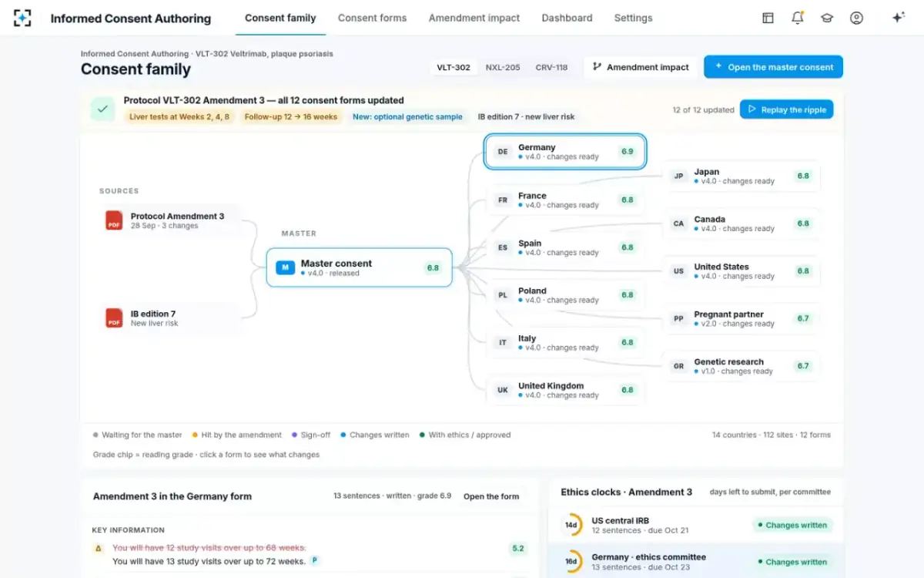924x578 pixels.
Task: Click 'You will have 13 study visits' sentence
Action: point(209,561)
